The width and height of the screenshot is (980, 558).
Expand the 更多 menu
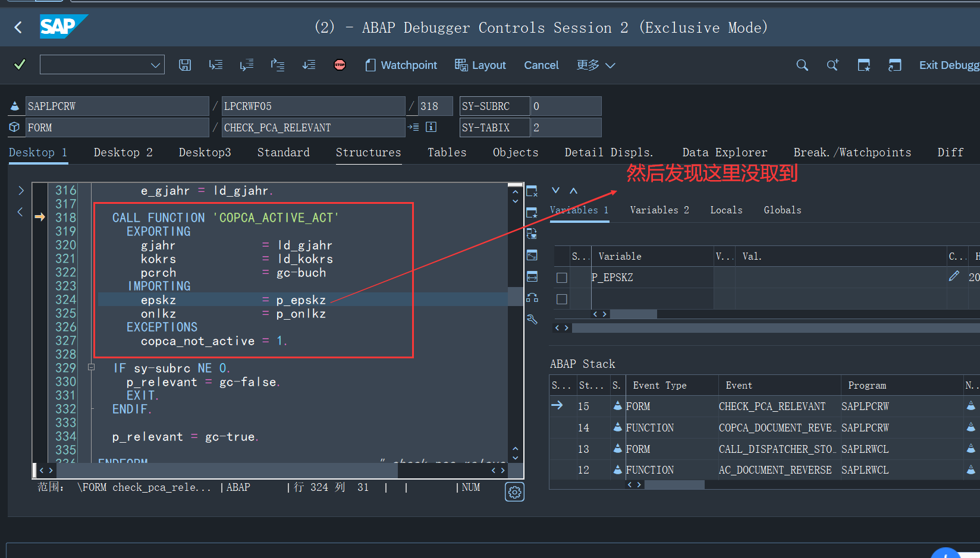click(596, 65)
